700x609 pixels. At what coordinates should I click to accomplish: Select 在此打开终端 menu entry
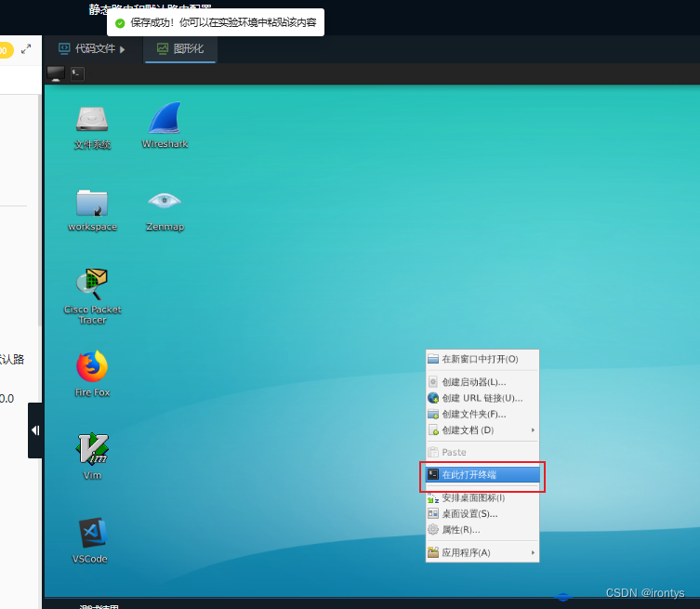click(482, 474)
